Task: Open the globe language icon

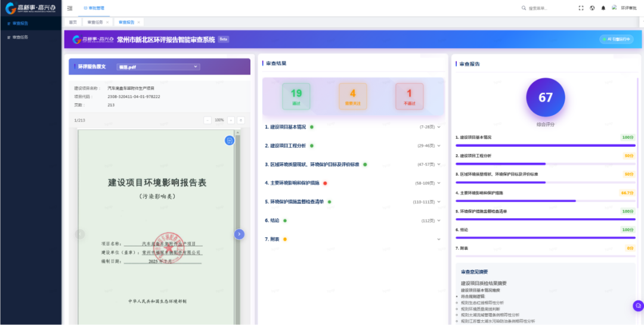Action: coord(592,8)
